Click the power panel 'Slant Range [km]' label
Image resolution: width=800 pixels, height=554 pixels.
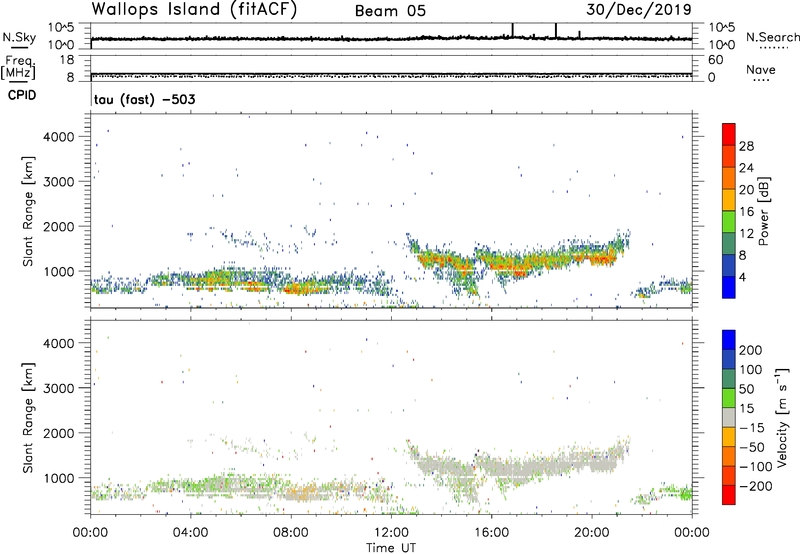pyautogui.click(x=28, y=211)
